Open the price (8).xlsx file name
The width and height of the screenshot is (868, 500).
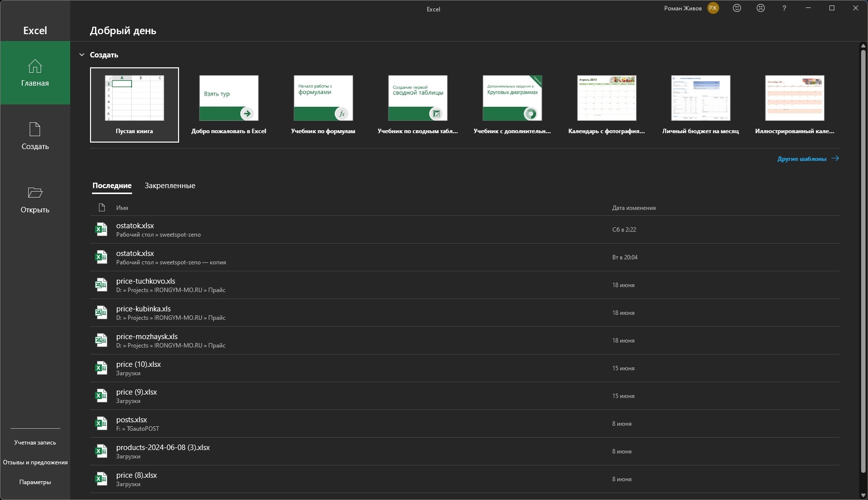tap(137, 475)
